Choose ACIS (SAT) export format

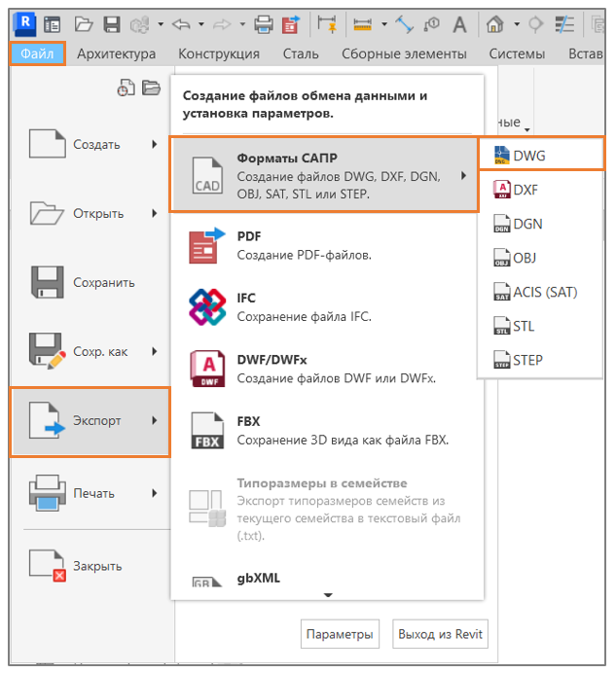tap(539, 292)
